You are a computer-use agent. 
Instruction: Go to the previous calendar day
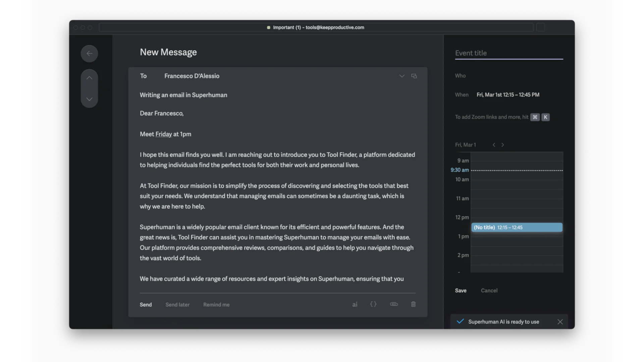tap(494, 145)
